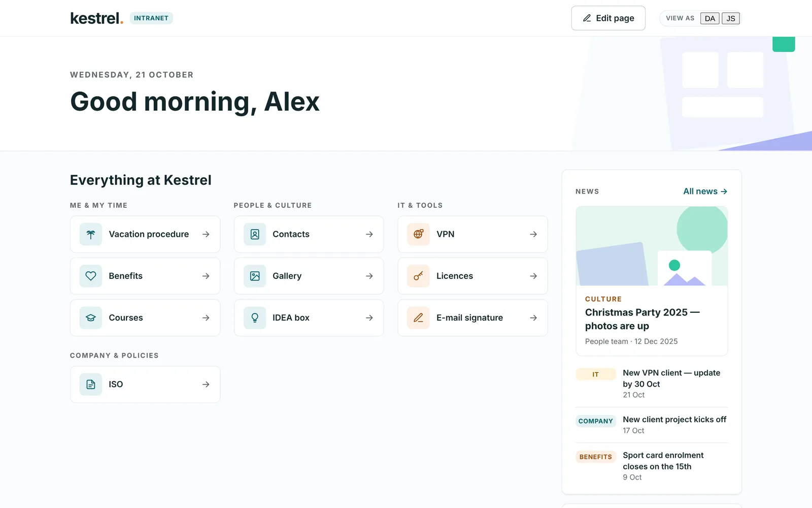Click the 'COMPANY & POLICIES' heading
Viewport: 812px width, 508px height.
[114, 356]
